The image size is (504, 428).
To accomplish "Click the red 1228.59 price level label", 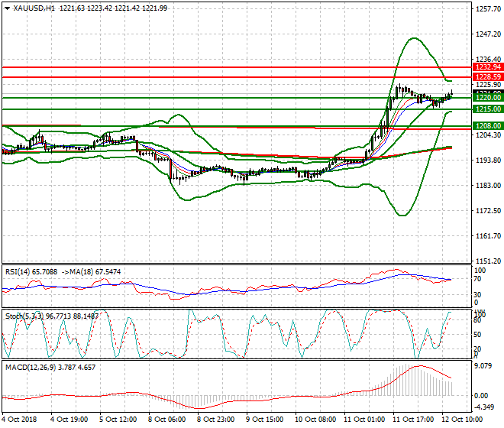I will coord(486,77).
